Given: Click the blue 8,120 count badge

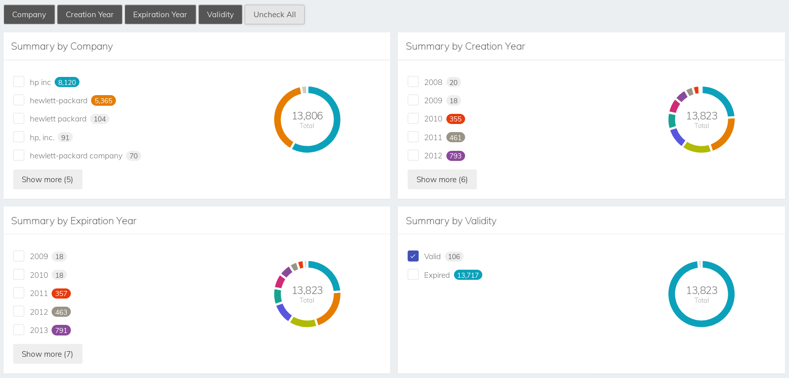Looking at the screenshot, I should (x=67, y=82).
